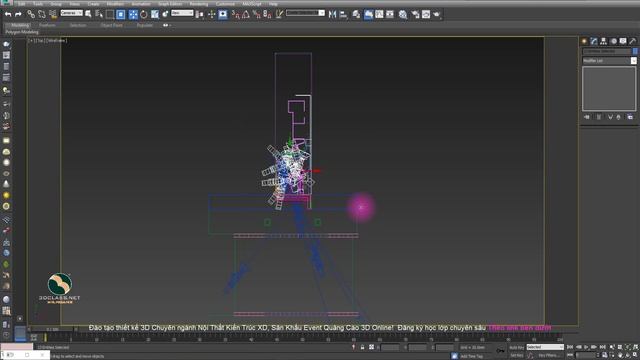Open Select by Name dialog
Viewport: 640px width, 360px height.
[99, 14]
